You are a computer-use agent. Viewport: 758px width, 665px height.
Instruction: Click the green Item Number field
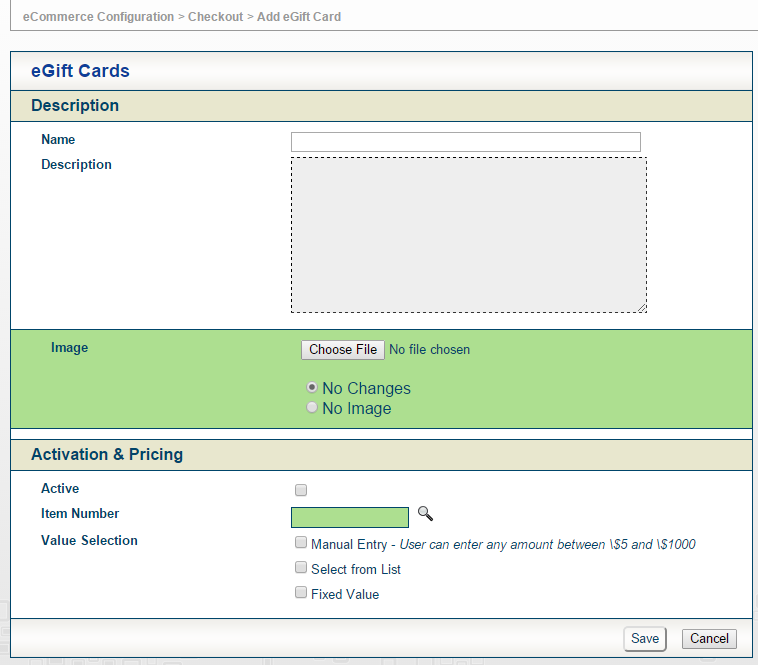point(349,517)
